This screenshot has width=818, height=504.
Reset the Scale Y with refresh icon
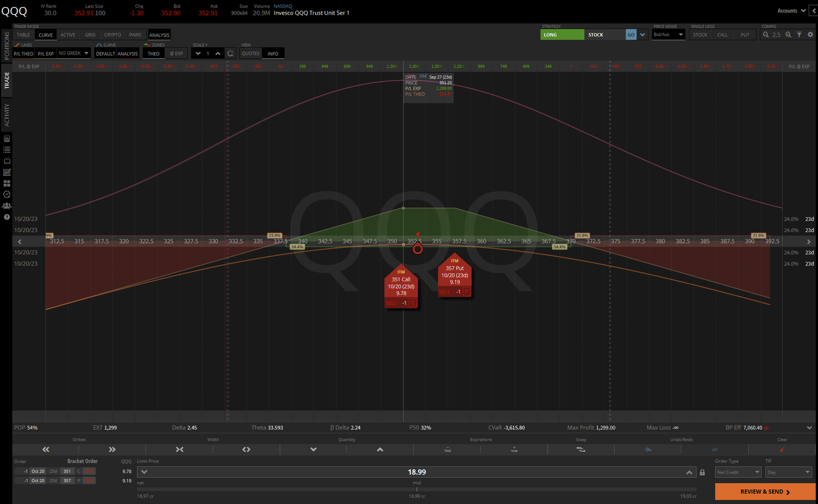click(x=230, y=53)
